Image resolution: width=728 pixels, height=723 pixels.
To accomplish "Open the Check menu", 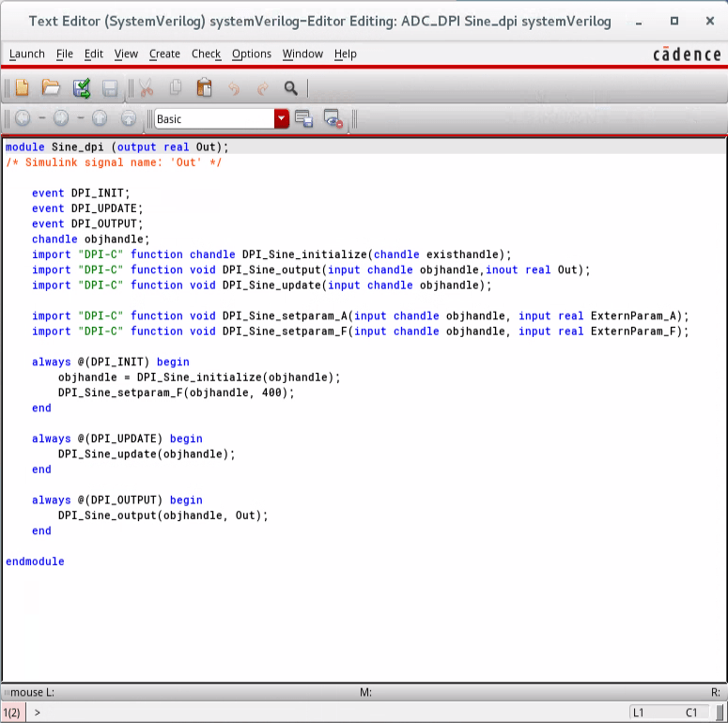I will (x=206, y=54).
